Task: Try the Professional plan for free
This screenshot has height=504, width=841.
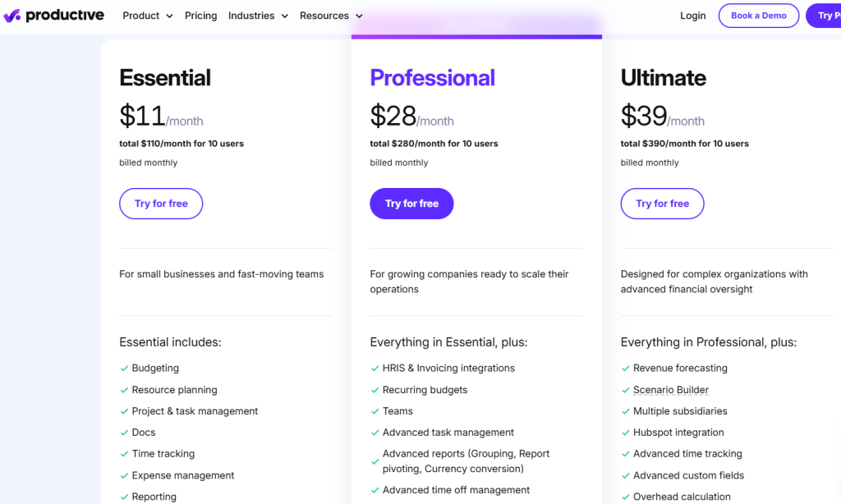Action: click(x=411, y=204)
